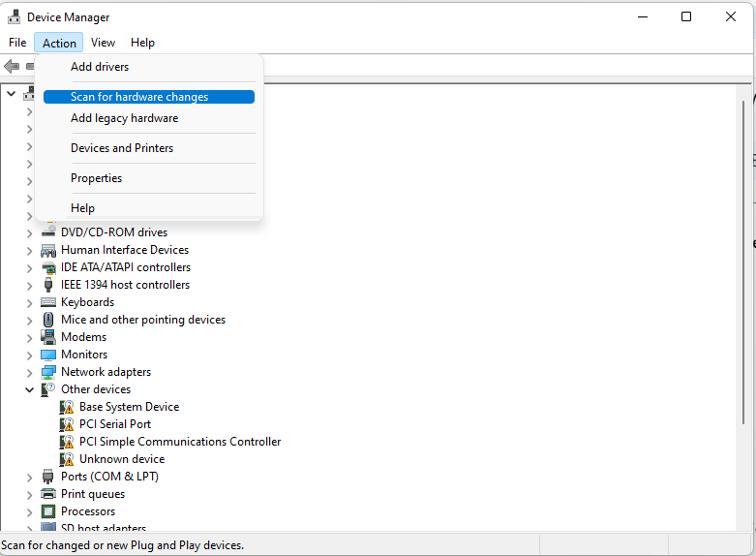Select the Base System Device entry
Image resolution: width=756 pixels, height=556 pixels.
[129, 407]
